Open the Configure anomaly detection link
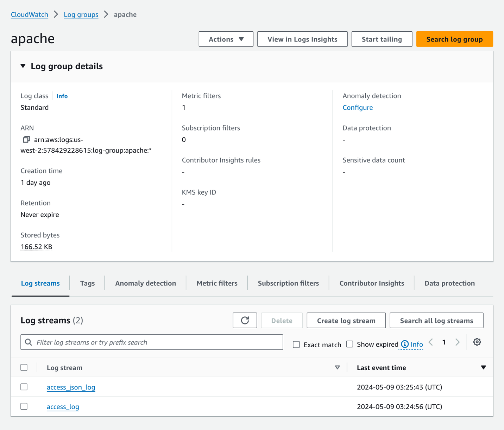This screenshot has height=430, width=504. (x=358, y=107)
